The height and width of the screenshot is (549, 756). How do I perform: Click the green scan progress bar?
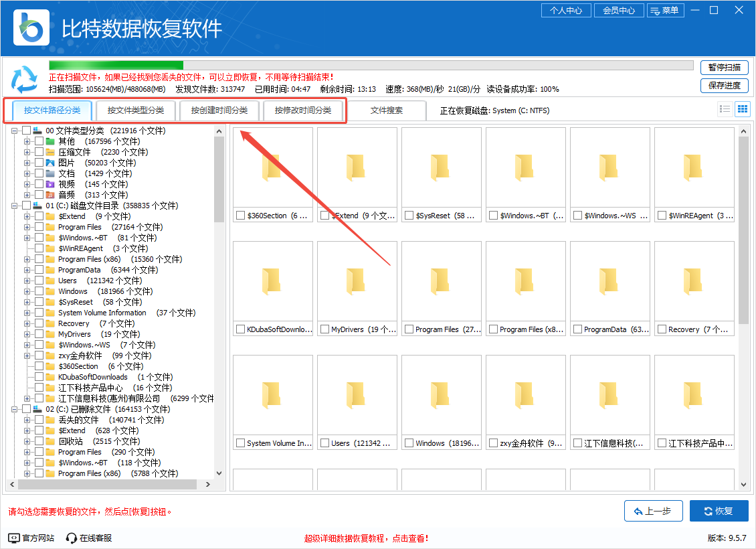point(116,66)
